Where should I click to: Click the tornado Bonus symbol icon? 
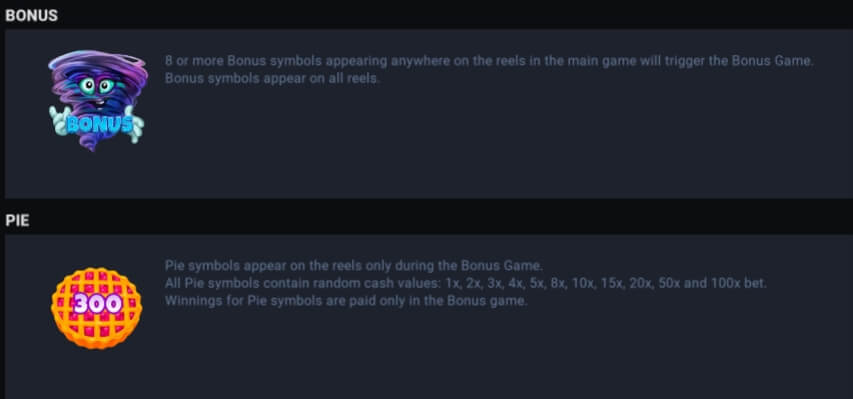pyautogui.click(x=97, y=100)
